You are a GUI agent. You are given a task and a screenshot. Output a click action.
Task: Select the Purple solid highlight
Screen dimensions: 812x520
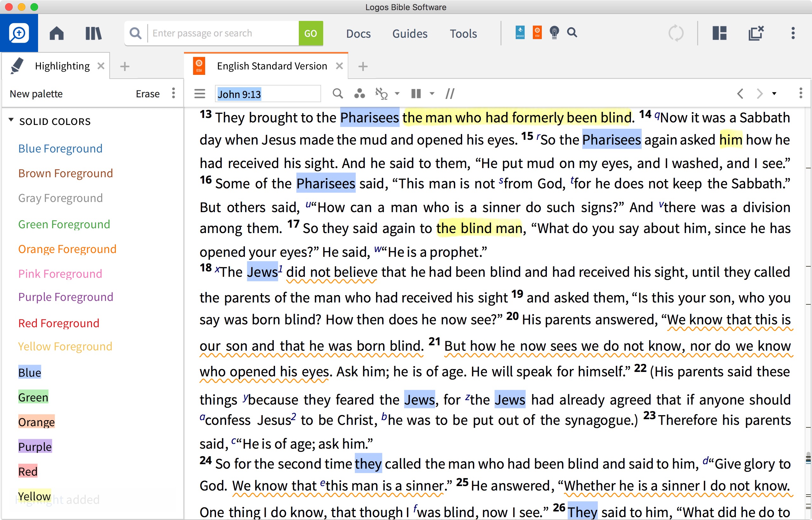tap(35, 446)
